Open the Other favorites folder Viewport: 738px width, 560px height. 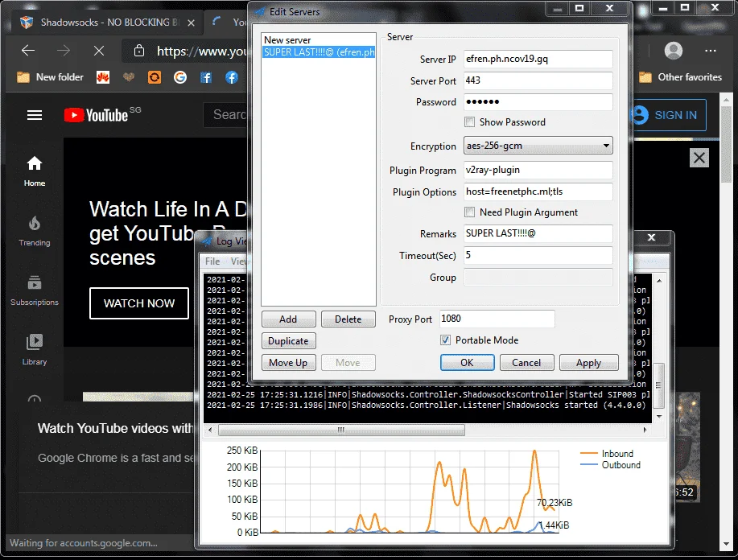click(x=680, y=77)
